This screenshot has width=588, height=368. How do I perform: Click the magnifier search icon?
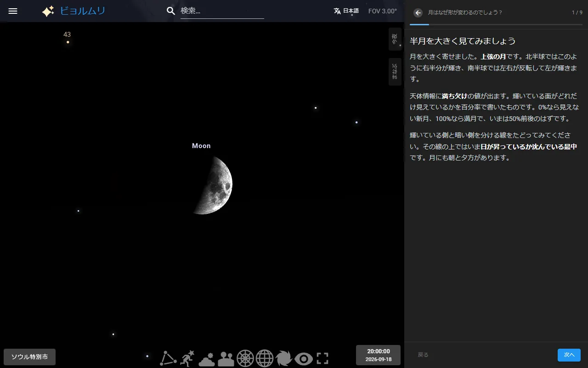click(171, 11)
